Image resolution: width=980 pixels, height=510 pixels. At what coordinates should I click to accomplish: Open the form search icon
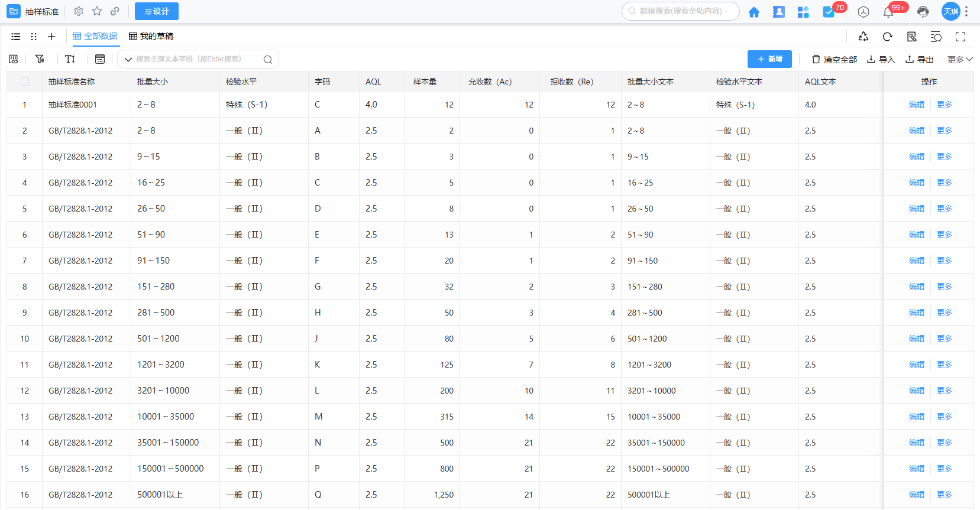pyautogui.click(x=912, y=37)
